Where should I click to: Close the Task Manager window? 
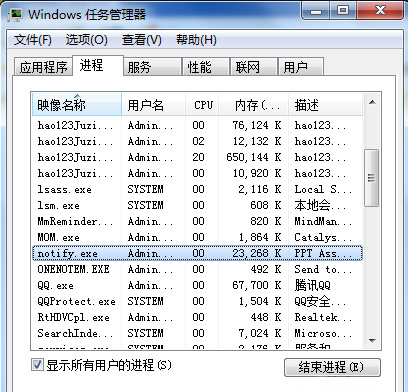[x=381, y=11]
